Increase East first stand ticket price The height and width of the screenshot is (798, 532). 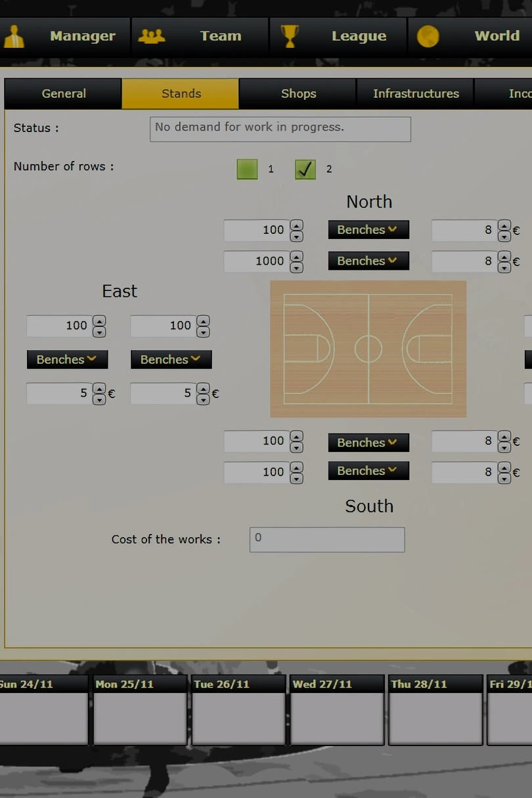(x=99, y=389)
